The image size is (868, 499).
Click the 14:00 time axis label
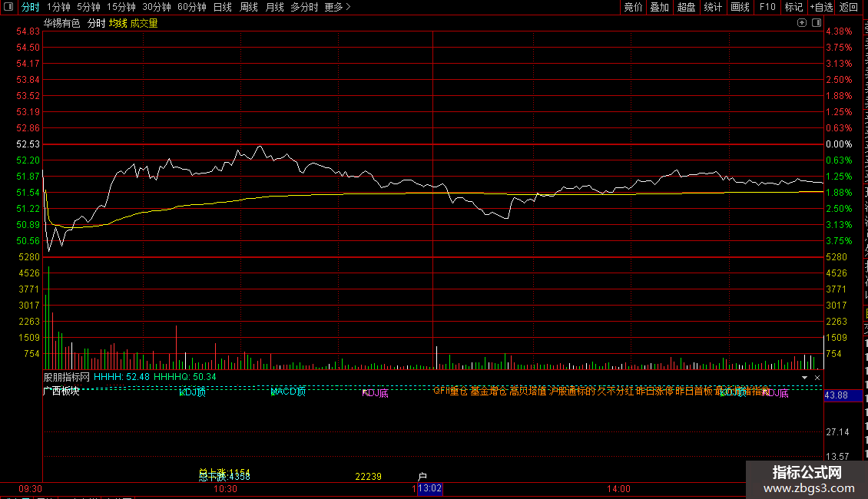pyautogui.click(x=618, y=489)
